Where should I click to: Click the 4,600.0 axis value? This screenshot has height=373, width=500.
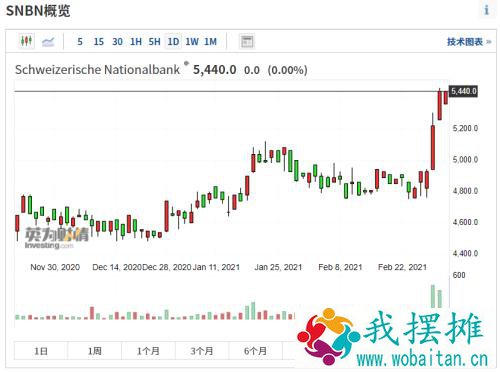click(x=465, y=222)
